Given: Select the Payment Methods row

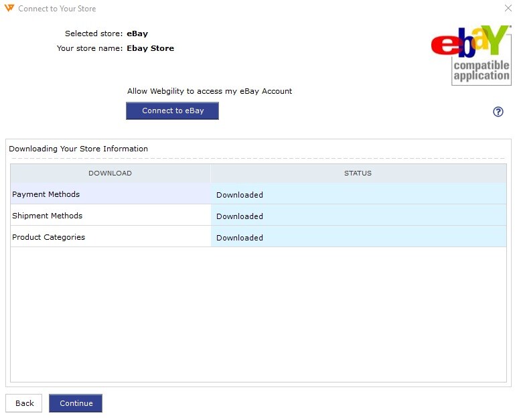Looking at the screenshot, I should (x=258, y=194).
